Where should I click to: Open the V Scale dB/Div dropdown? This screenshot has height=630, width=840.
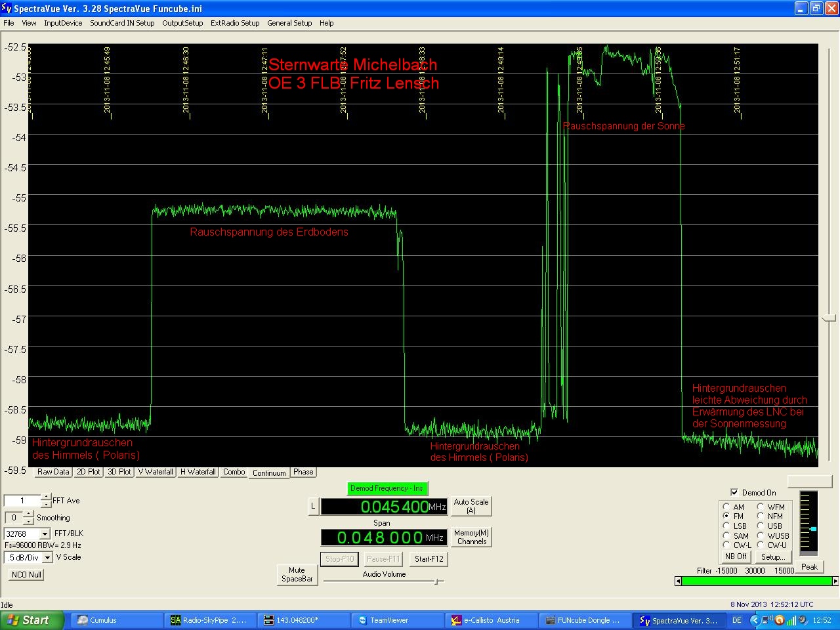(48, 558)
